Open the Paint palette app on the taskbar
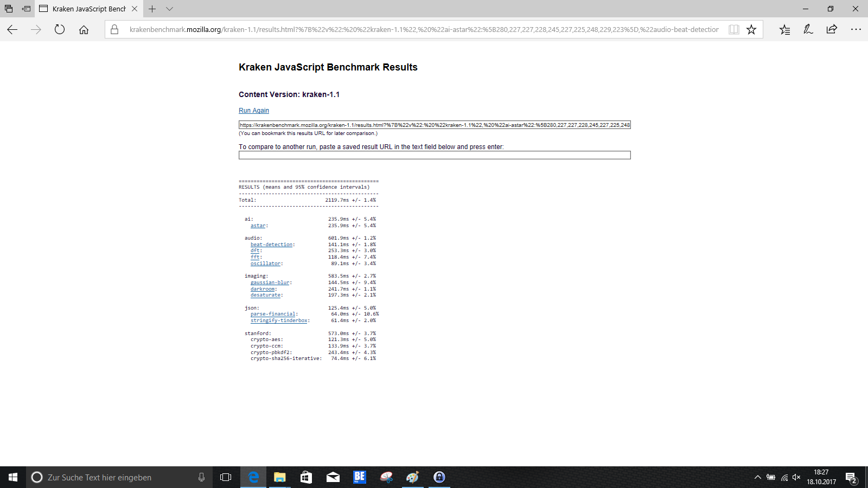 [x=413, y=477]
